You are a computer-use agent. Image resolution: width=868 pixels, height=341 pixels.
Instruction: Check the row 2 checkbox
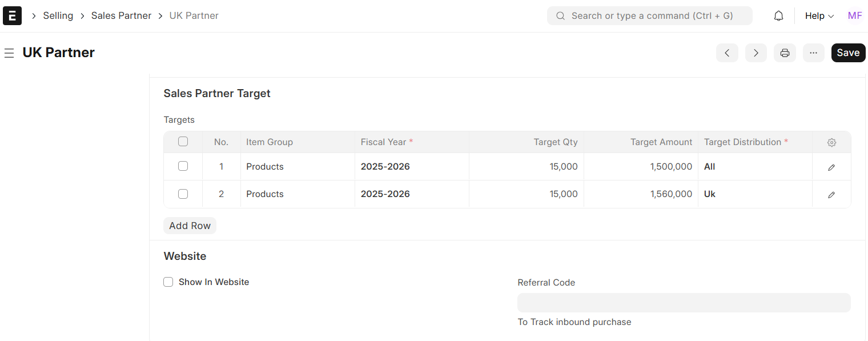183,194
